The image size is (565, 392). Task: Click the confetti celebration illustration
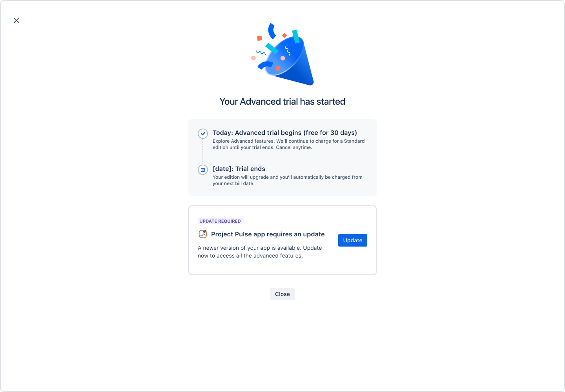click(282, 55)
